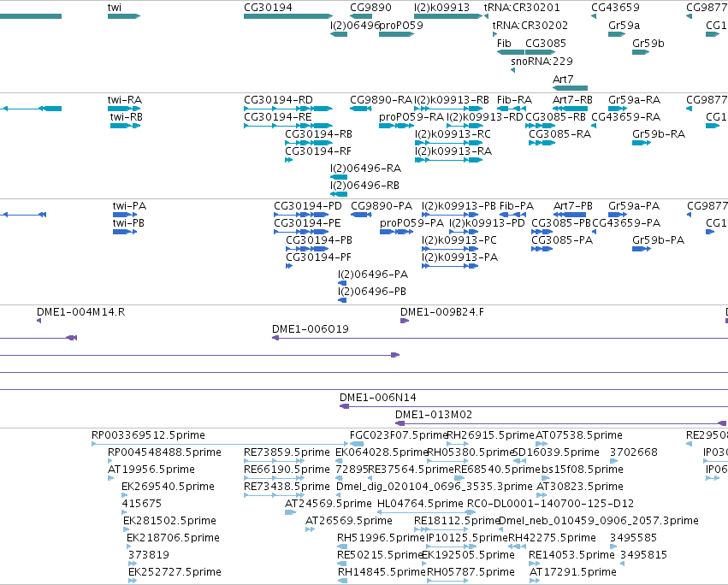
Task: Select transcript twi-RB
Action: pyautogui.click(x=126, y=126)
